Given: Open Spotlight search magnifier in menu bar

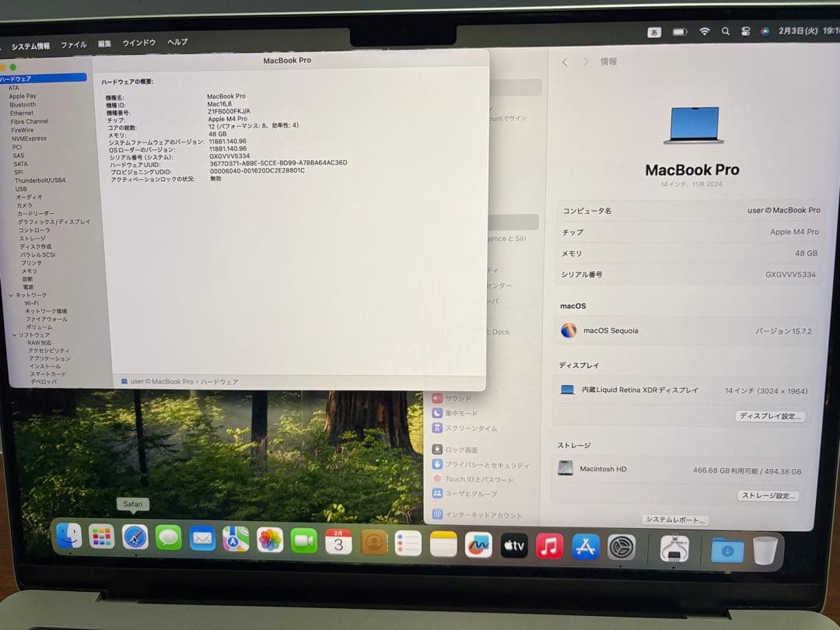Looking at the screenshot, I should coord(726,32).
